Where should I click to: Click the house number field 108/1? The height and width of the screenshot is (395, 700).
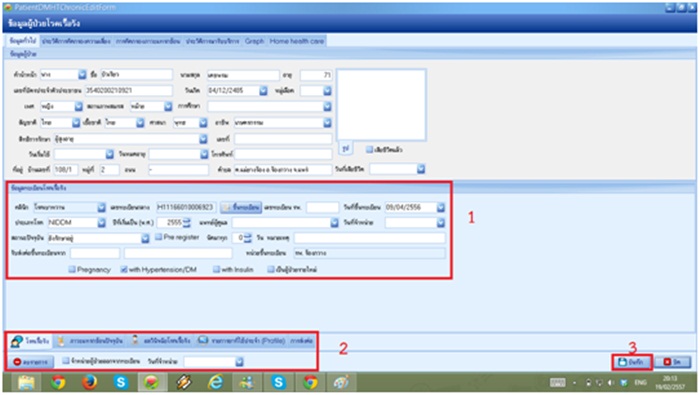click(x=66, y=170)
